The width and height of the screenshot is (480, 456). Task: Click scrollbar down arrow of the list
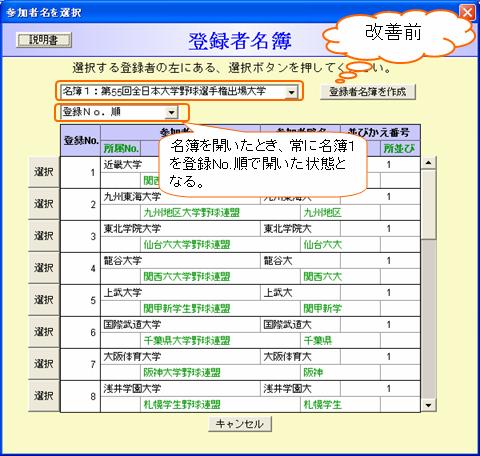click(429, 405)
